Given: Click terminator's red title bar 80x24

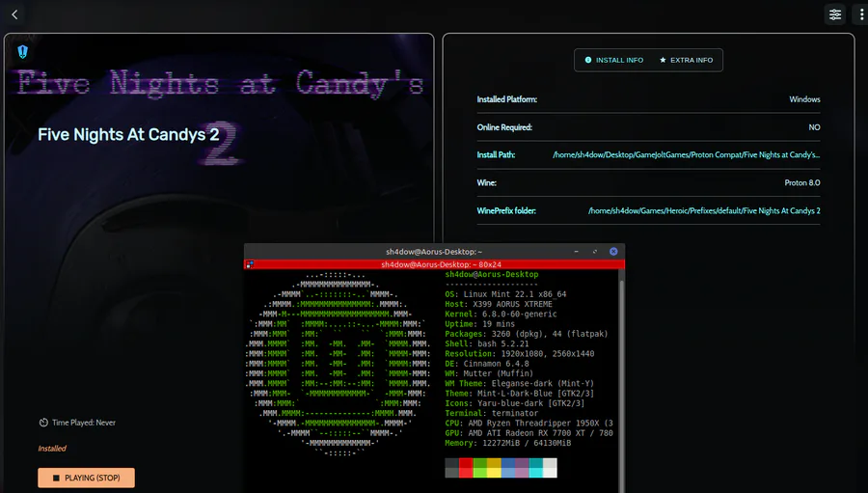Looking at the screenshot, I should pyautogui.click(x=435, y=264).
